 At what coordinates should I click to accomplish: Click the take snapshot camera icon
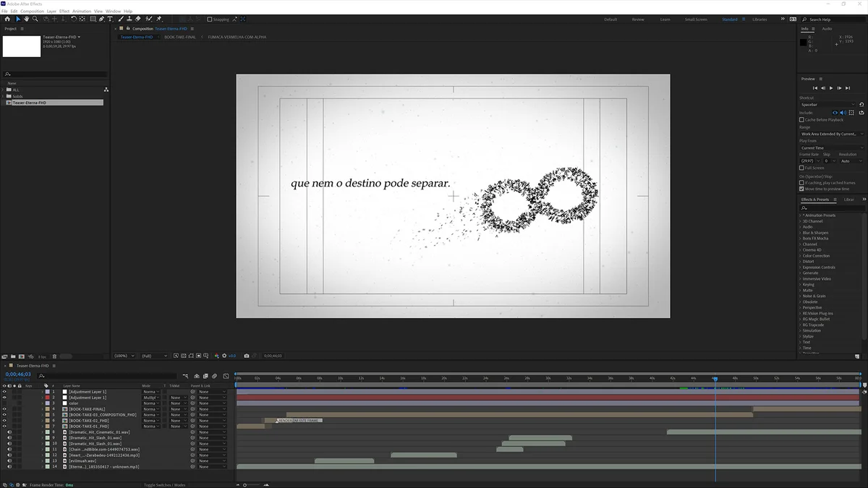[247, 356]
